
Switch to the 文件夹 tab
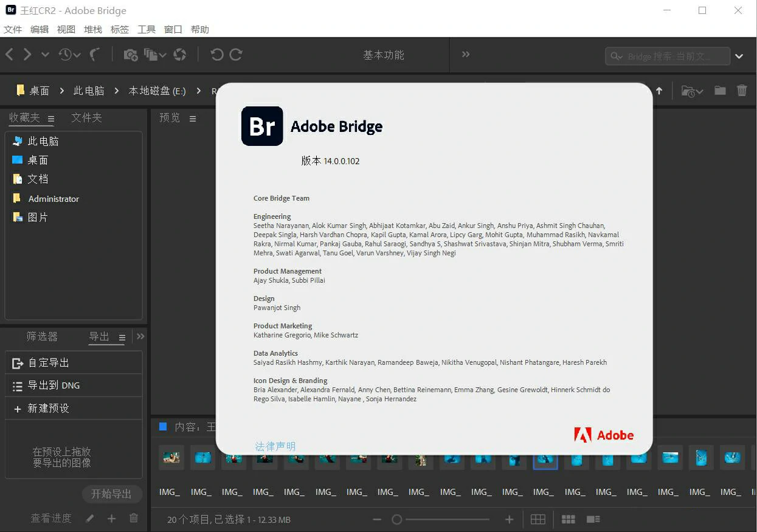click(86, 117)
